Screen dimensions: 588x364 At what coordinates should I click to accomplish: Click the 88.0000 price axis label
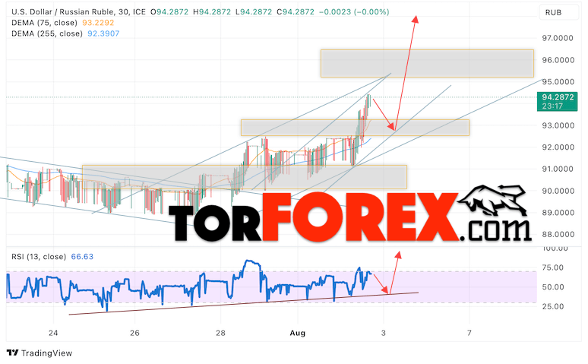pos(558,234)
